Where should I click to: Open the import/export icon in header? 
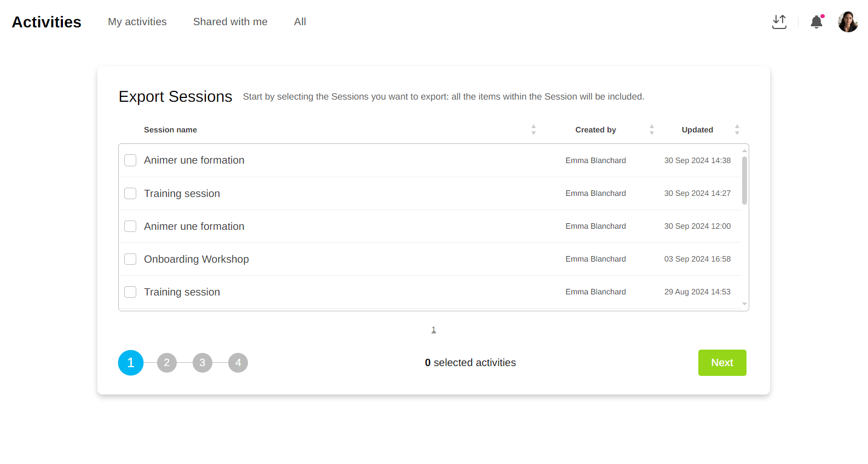coord(779,22)
